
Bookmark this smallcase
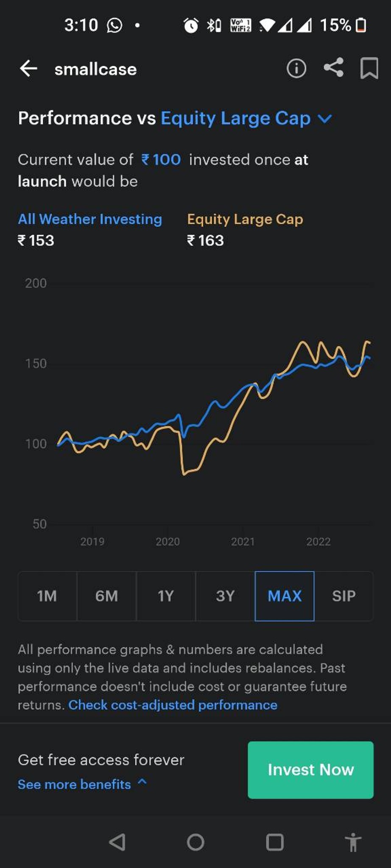click(369, 68)
